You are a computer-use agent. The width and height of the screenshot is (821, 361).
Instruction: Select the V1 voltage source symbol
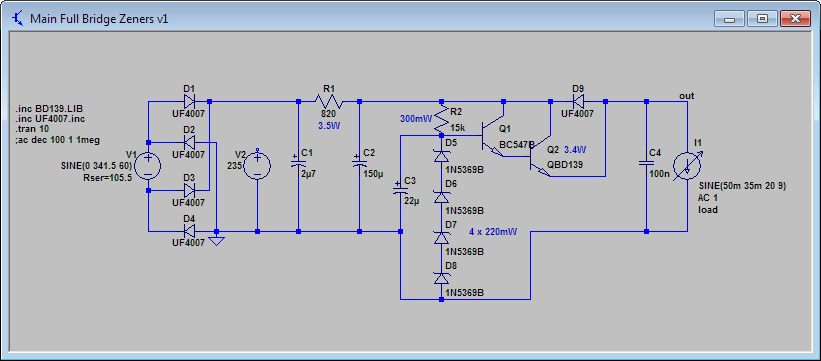click(x=148, y=167)
